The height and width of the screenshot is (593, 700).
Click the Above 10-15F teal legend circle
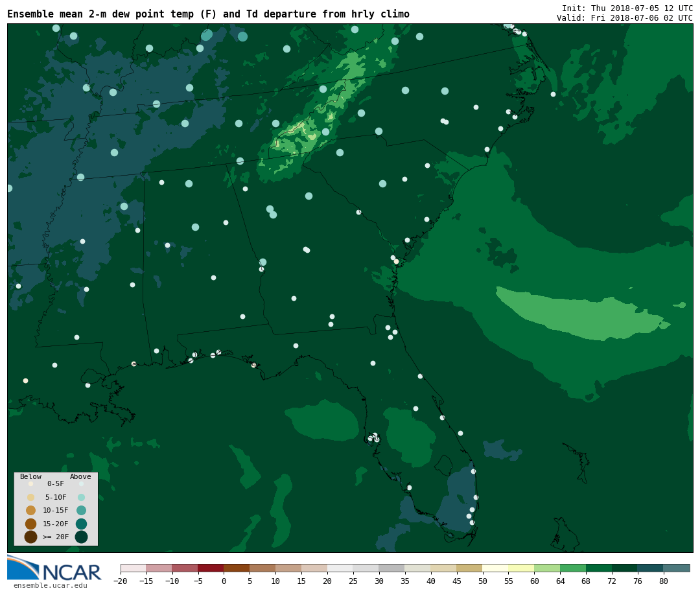(81, 510)
